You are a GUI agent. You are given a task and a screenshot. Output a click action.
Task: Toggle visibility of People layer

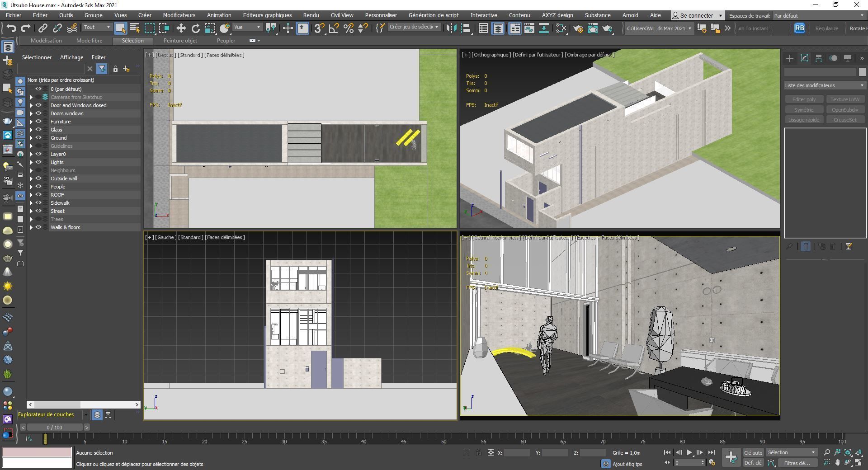tap(38, 187)
